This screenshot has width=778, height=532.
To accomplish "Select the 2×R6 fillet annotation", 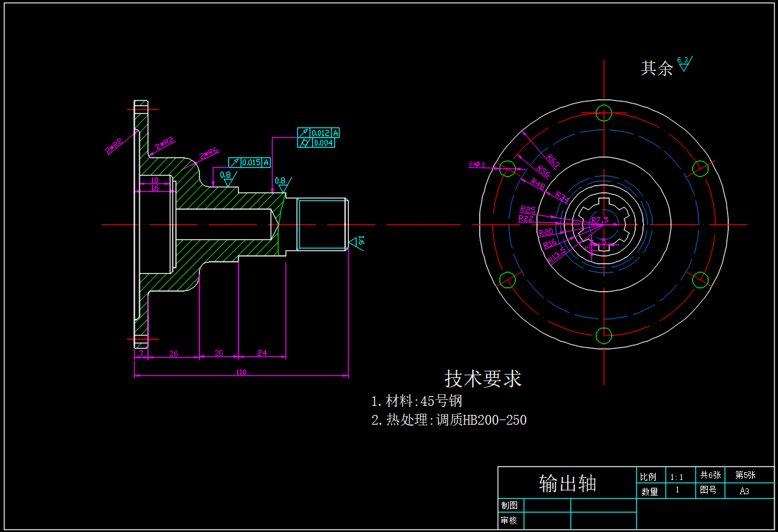I will tap(208, 154).
